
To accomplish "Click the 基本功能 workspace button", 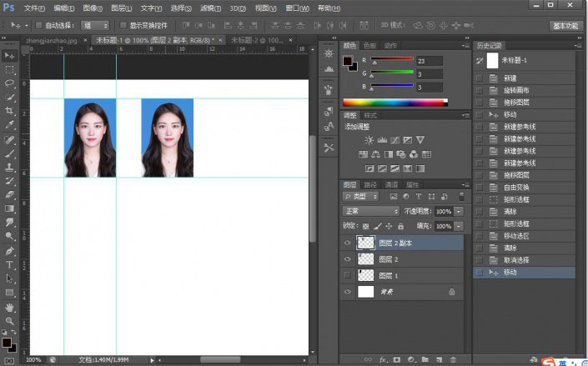I will pyautogui.click(x=566, y=25).
